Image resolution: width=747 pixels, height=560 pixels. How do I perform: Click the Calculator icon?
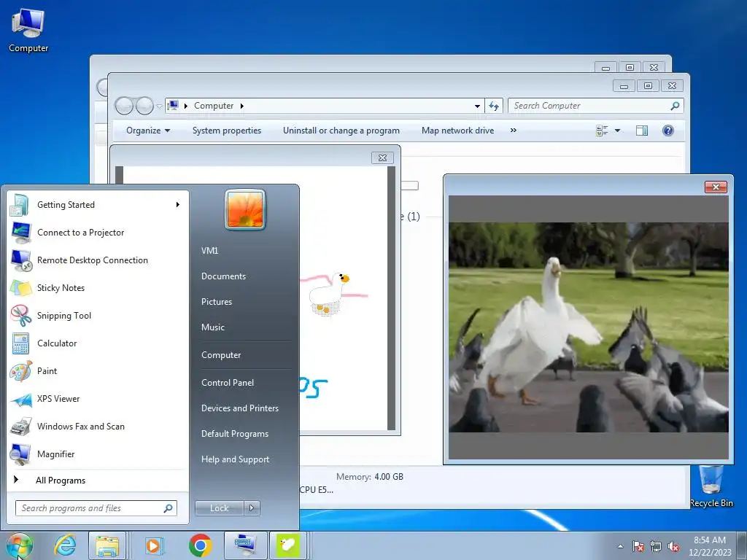click(20, 343)
